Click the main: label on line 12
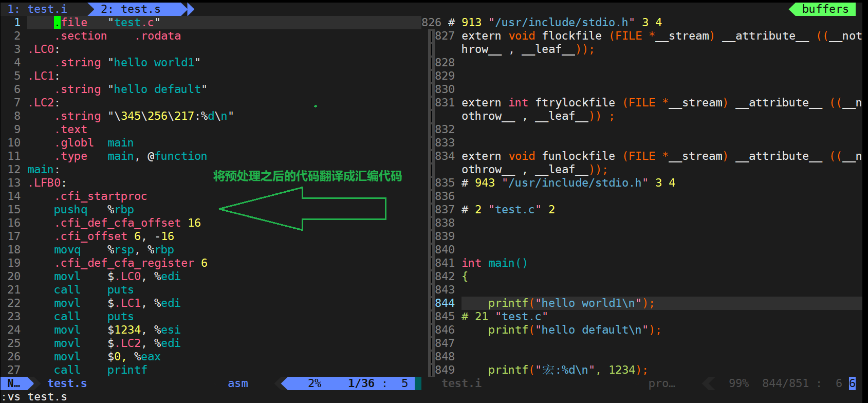Screen dimensions: 868x403 pos(44,169)
